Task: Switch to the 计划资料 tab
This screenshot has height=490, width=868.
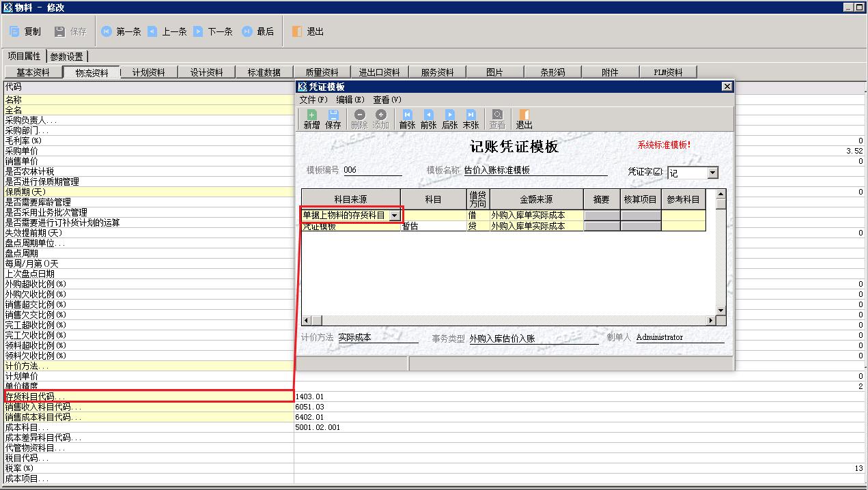Action: point(148,71)
